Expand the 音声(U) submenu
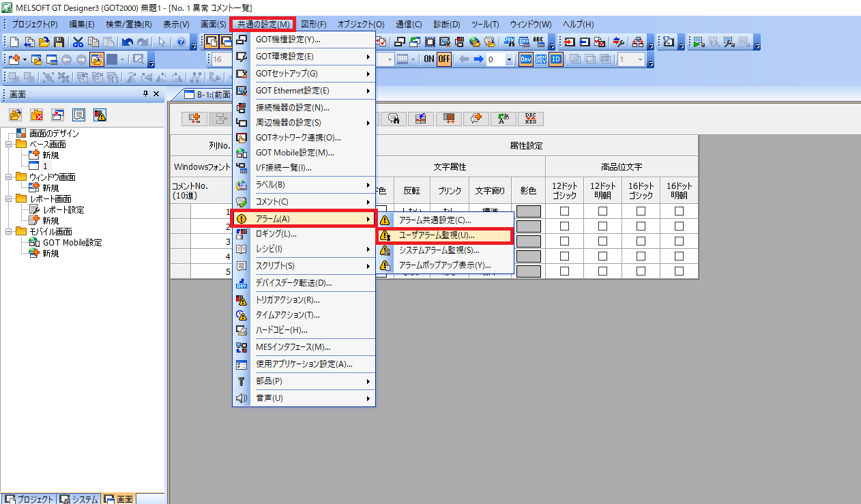The image size is (861, 504). click(304, 398)
